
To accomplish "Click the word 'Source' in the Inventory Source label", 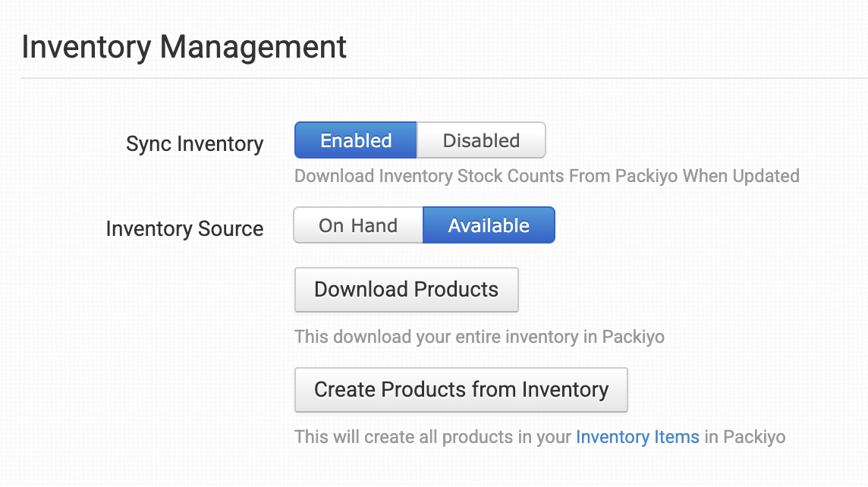I will coord(231,228).
